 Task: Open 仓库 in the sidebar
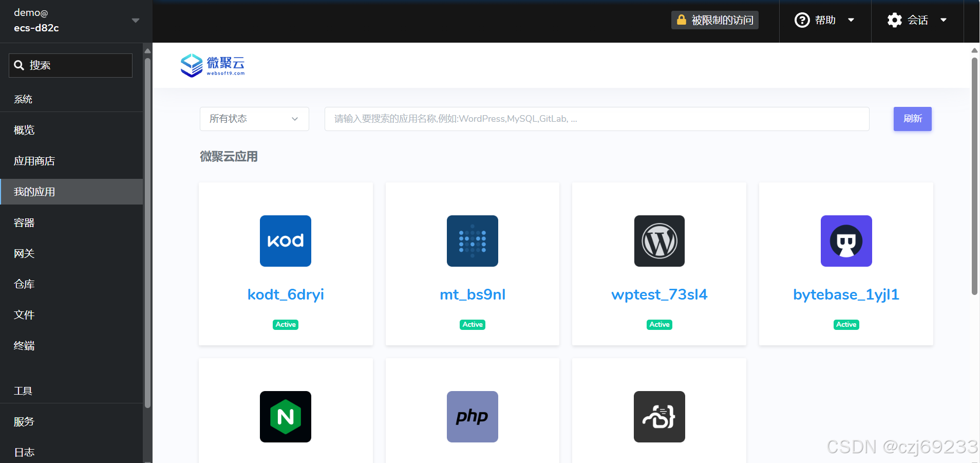click(x=71, y=284)
